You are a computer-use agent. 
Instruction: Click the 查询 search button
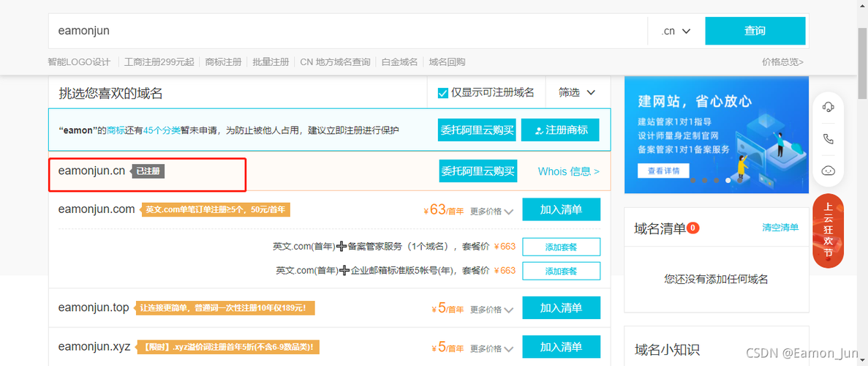[x=755, y=31]
